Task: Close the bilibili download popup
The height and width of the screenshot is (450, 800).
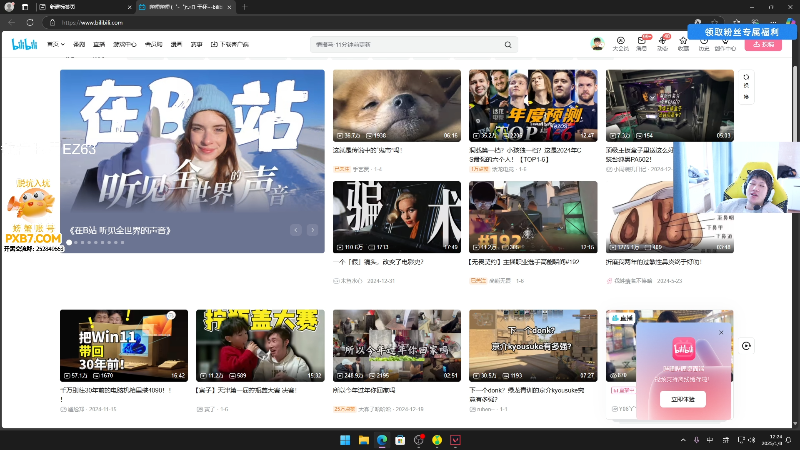Action: click(721, 333)
